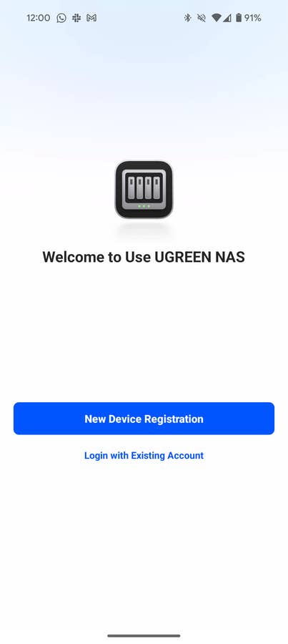Click the Welcome to Use UGREEN NAS heading
Image resolution: width=288 pixels, height=644 pixels.
[144, 257]
